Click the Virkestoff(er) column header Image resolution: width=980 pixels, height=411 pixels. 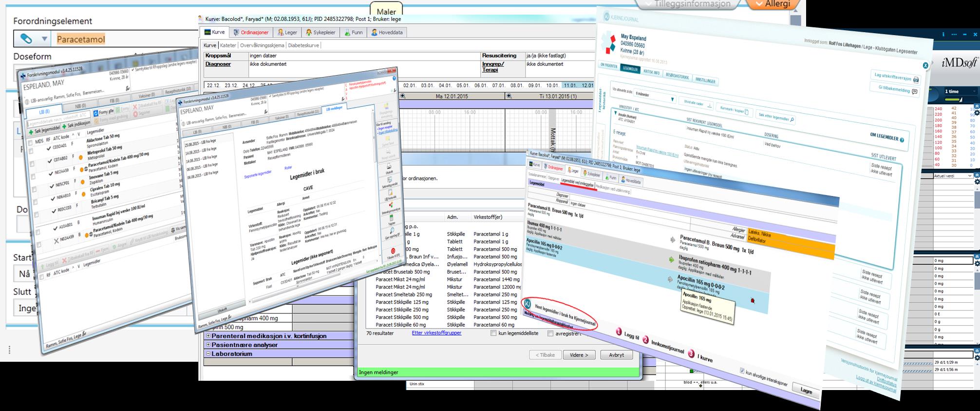click(x=488, y=217)
